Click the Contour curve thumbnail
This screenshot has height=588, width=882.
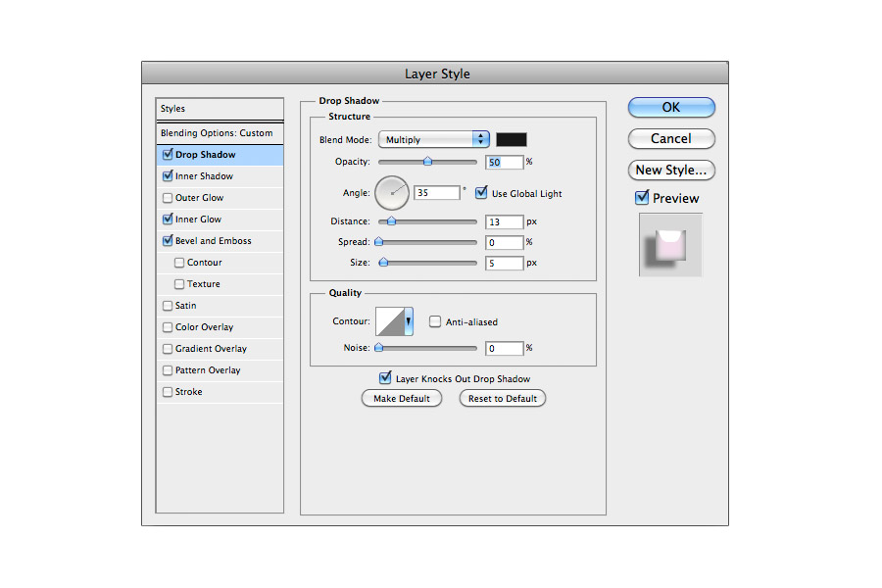point(390,321)
